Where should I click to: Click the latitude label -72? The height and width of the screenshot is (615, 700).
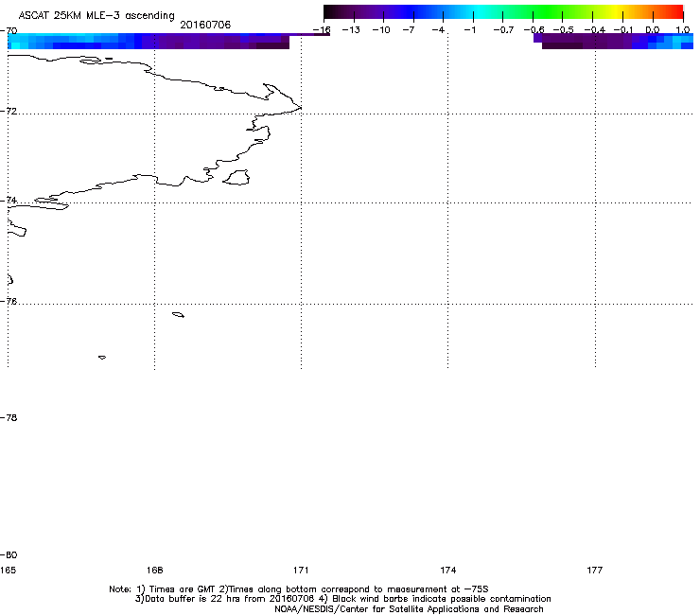click(9, 111)
